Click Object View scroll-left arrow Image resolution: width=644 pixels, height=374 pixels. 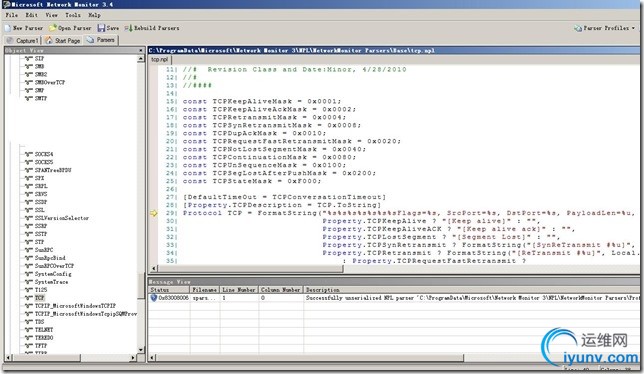8,358
